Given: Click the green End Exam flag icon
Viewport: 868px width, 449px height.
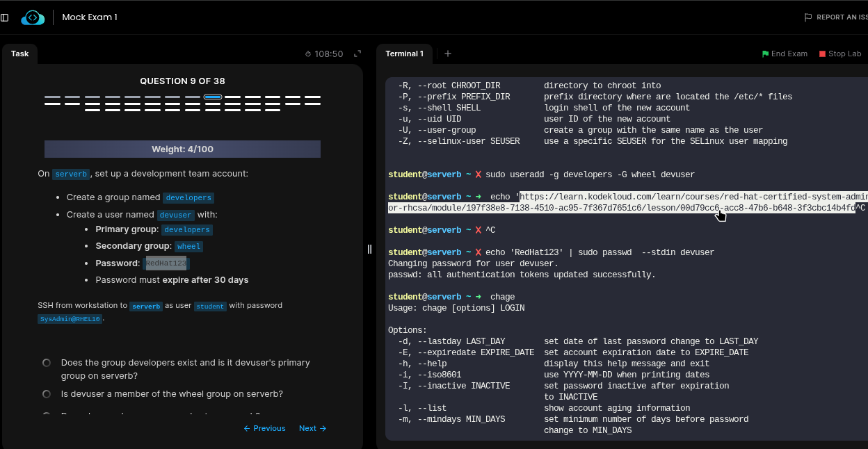Looking at the screenshot, I should [765, 54].
